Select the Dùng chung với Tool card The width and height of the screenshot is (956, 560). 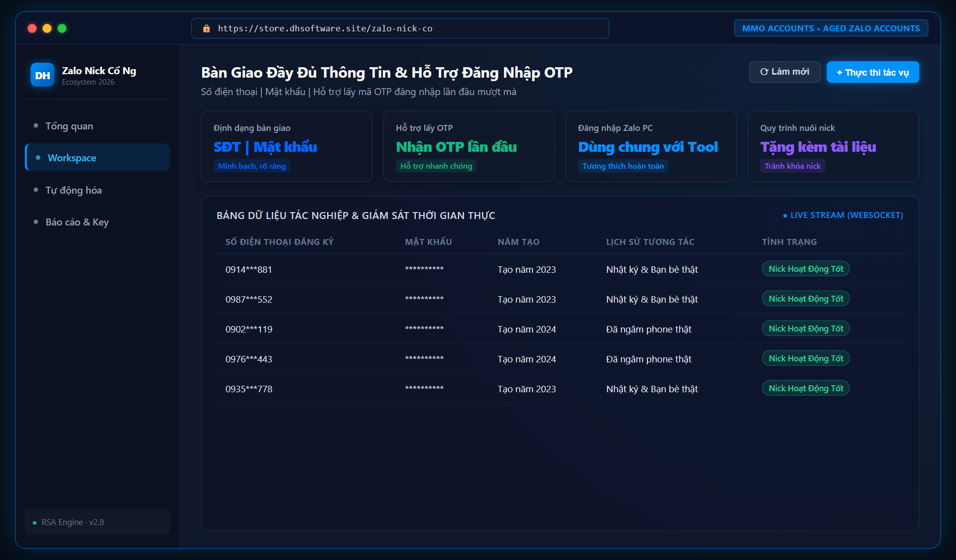(x=651, y=146)
